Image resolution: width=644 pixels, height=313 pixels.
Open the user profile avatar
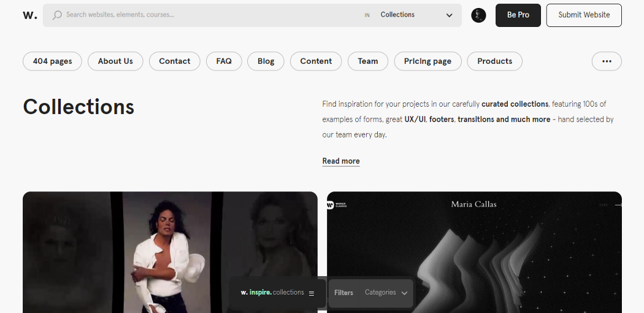(478, 15)
